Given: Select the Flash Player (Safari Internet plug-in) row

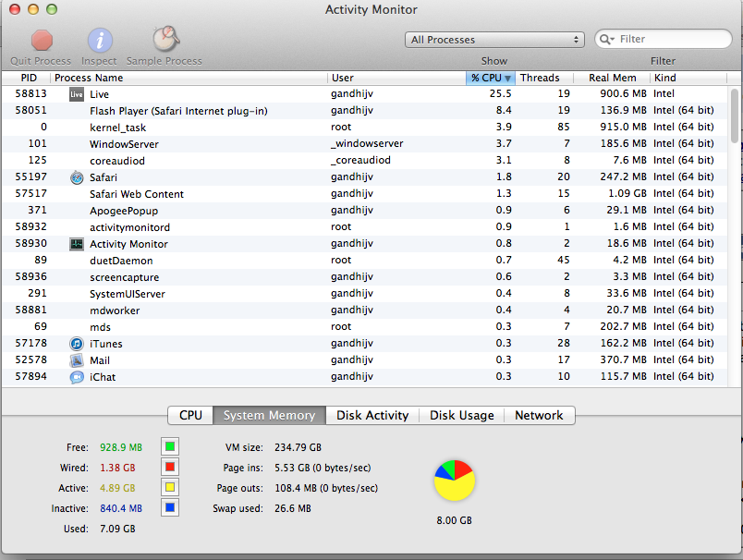Looking at the screenshot, I should coord(365,111).
